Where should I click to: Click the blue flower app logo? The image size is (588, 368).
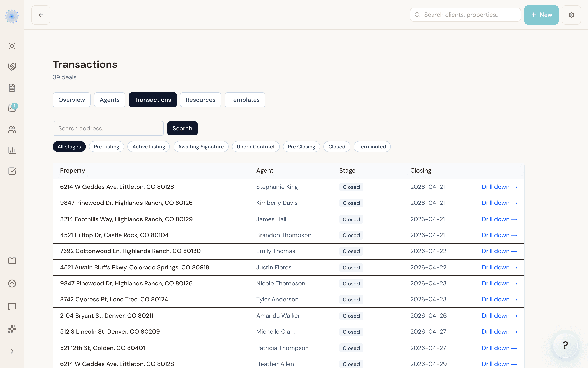coord(12,16)
